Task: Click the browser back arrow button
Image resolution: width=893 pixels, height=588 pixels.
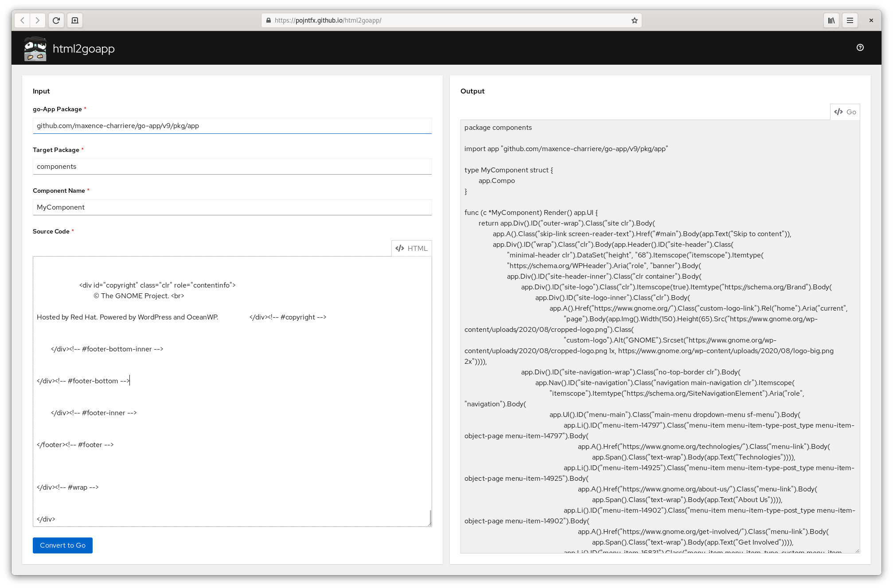Action: coord(22,20)
